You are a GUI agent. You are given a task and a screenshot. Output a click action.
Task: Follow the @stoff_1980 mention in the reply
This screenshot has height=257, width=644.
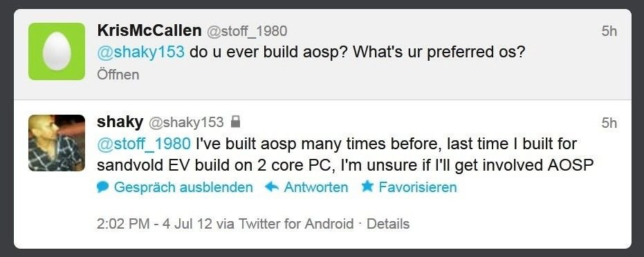[x=144, y=144]
